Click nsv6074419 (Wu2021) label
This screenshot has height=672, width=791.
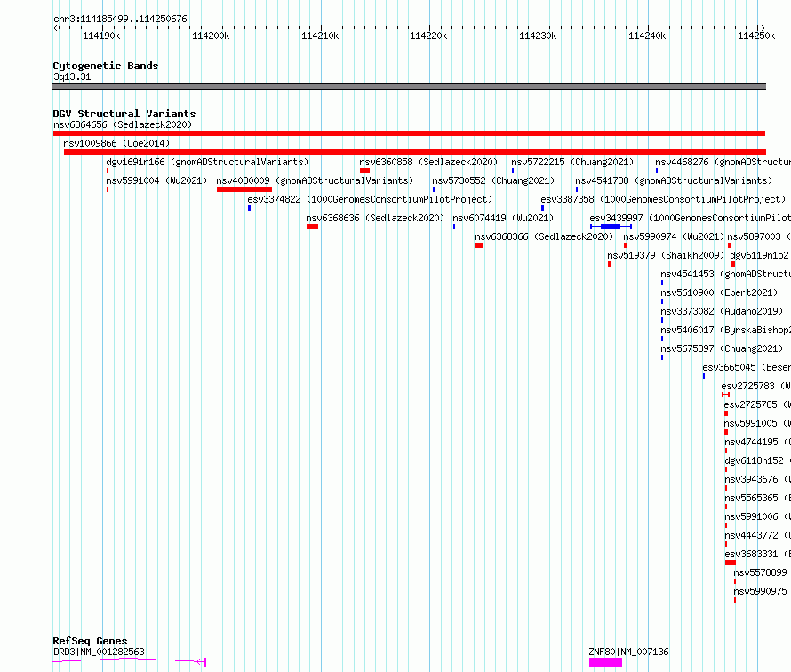coord(503,218)
